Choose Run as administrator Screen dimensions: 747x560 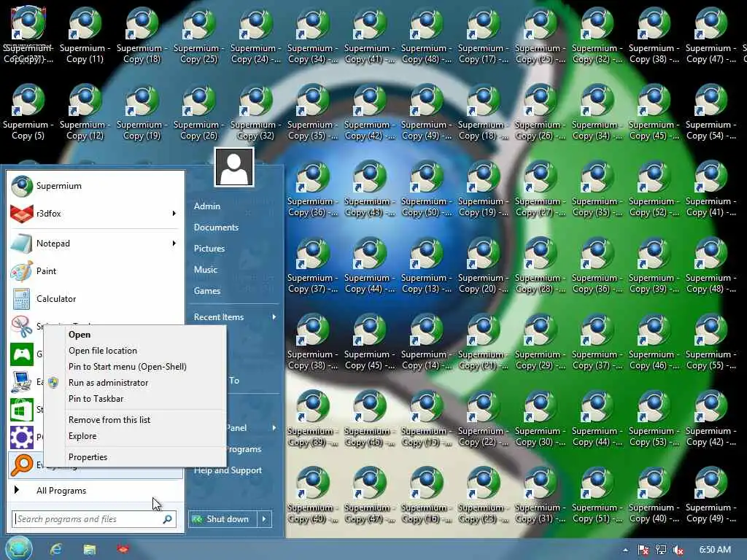click(135, 383)
